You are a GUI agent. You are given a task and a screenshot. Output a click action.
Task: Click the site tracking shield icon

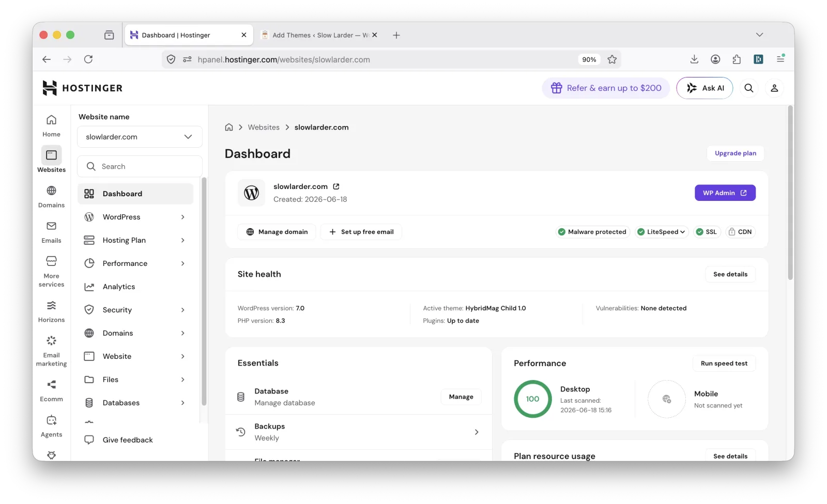coord(171,59)
